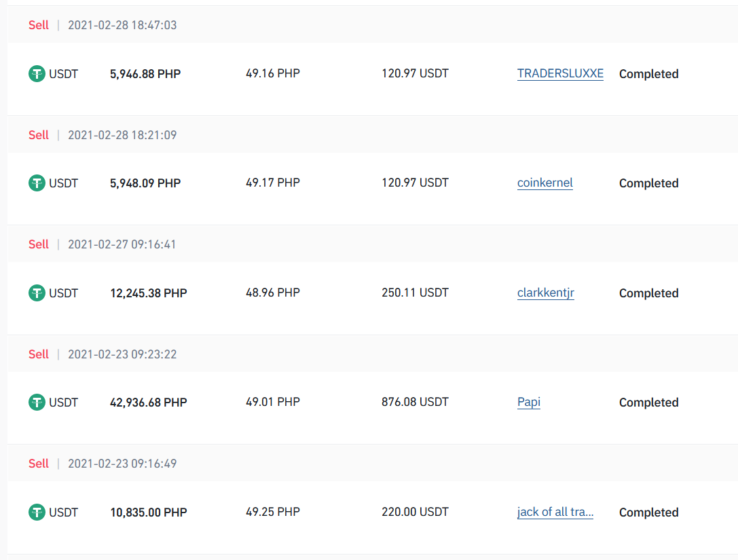This screenshot has height=560, width=738.
Task: Click the USDT asset label in the coinkernel order
Action: [x=64, y=183]
